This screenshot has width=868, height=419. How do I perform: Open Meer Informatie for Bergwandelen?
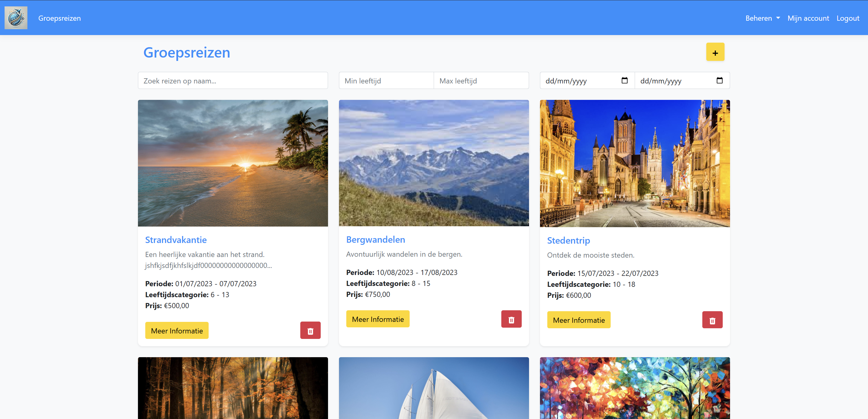(x=378, y=319)
